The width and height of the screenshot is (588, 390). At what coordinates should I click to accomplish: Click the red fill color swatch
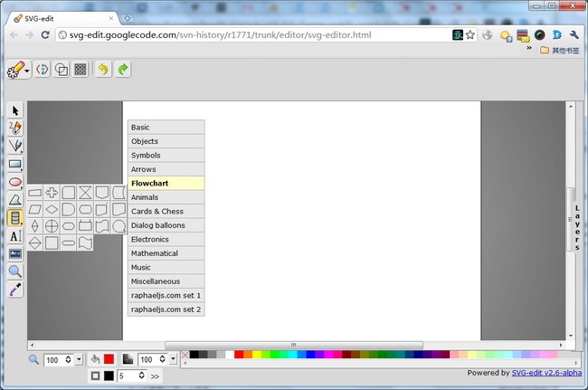coord(109,360)
